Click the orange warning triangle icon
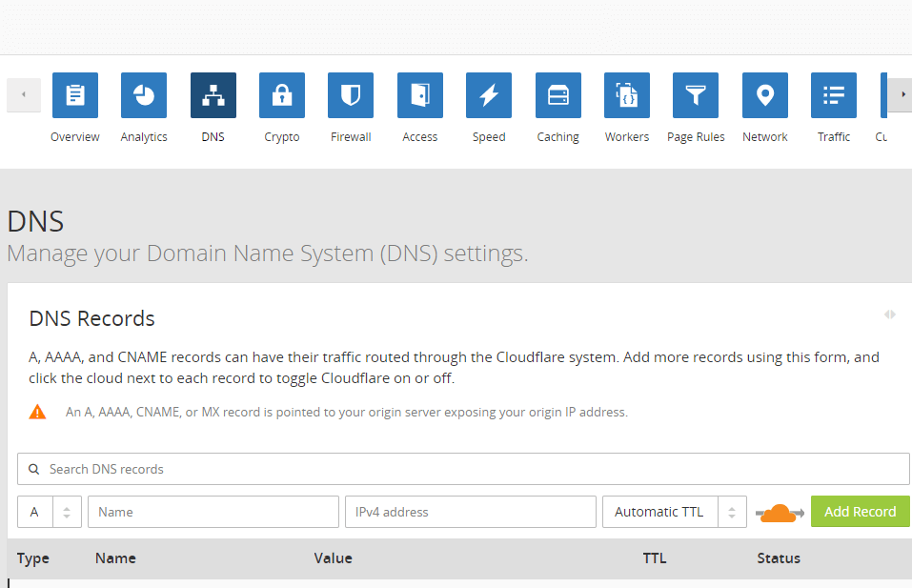Viewport: 912px width, 588px height. coord(37,412)
